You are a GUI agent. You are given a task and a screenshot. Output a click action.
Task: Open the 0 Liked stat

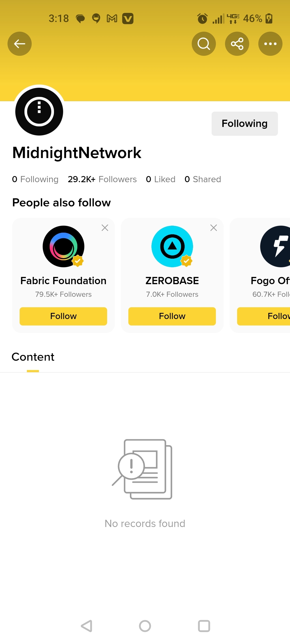[x=161, y=179]
